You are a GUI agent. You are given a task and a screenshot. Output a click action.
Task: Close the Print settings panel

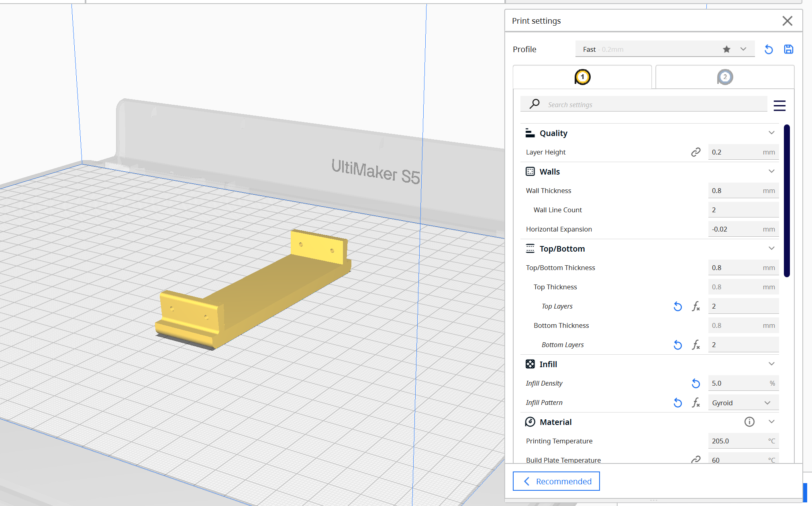pos(787,21)
